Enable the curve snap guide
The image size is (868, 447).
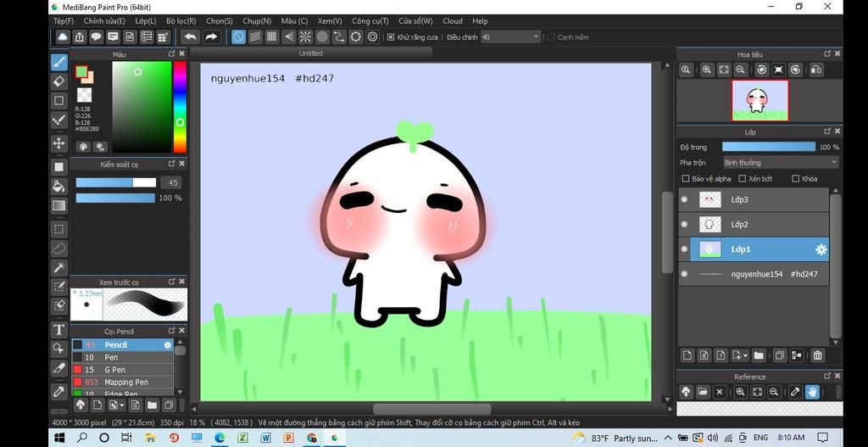click(x=339, y=37)
